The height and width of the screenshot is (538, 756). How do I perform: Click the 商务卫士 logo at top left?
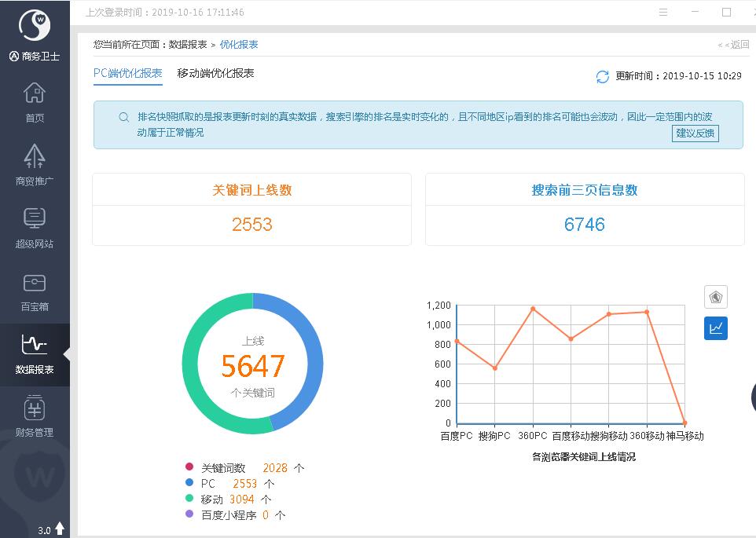[35, 26]
